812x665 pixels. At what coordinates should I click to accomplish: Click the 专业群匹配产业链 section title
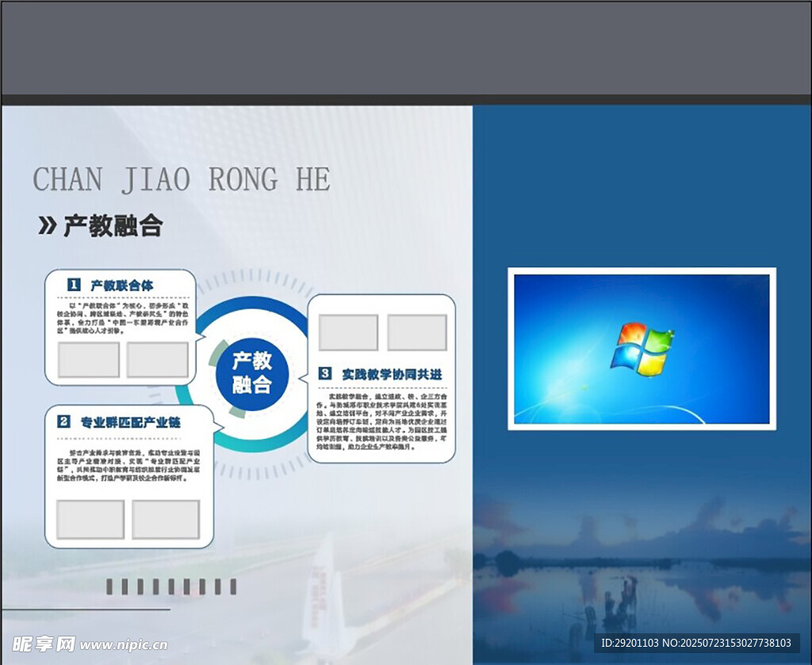pos(130,422)
